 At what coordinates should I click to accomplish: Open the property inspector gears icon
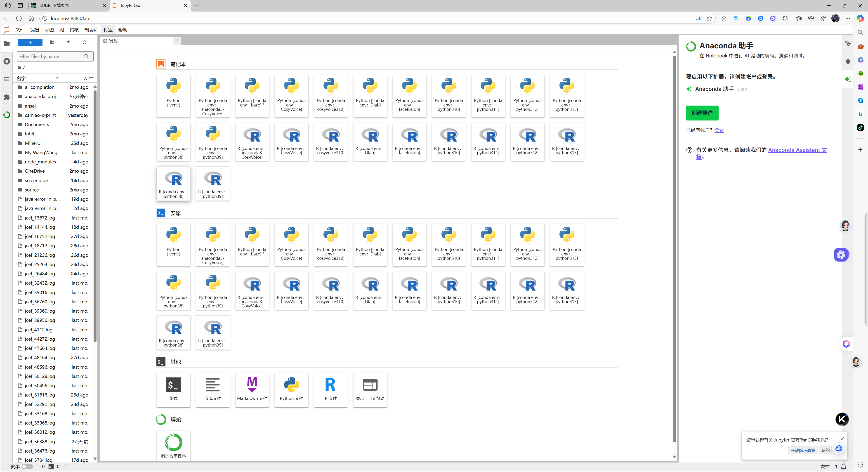[x=848, y=43]
